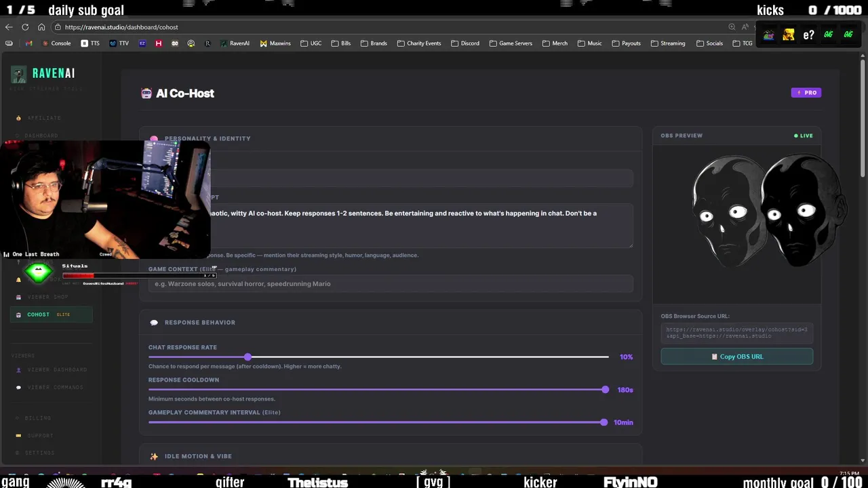This screenshot has width=868, height=488.
Task: Open the Gmail bookmark icon
Action: 28,43
